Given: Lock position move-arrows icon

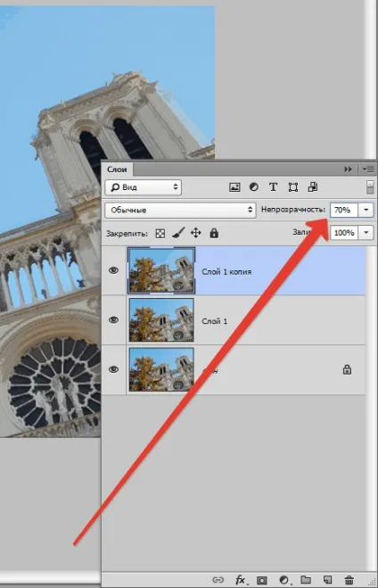Looking at the screenshot, I should coord(196,233).
